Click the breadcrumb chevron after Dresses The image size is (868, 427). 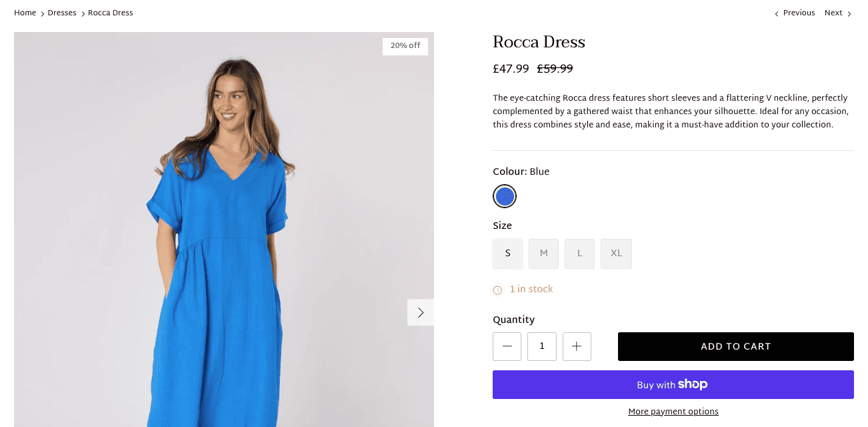[x=83, y=14]
